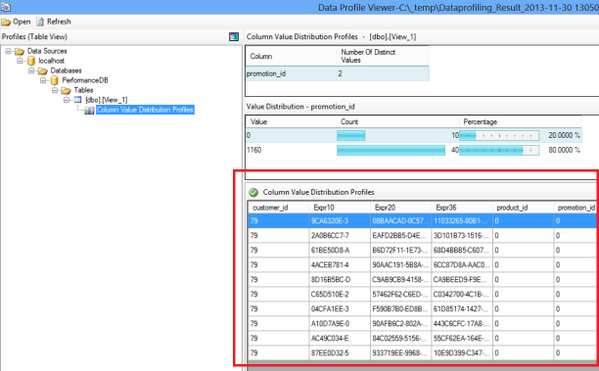Toggle the Profiles view mode icon
The width and height of the screenshot is (599, 371).
pyautogui.click(x=234, y=37)
